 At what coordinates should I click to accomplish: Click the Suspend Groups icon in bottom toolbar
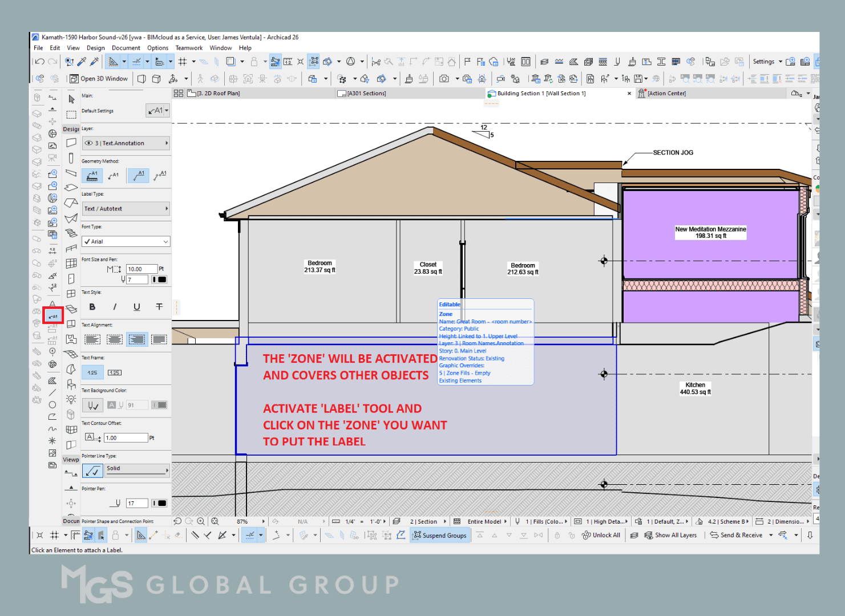(x=439, y=535)
